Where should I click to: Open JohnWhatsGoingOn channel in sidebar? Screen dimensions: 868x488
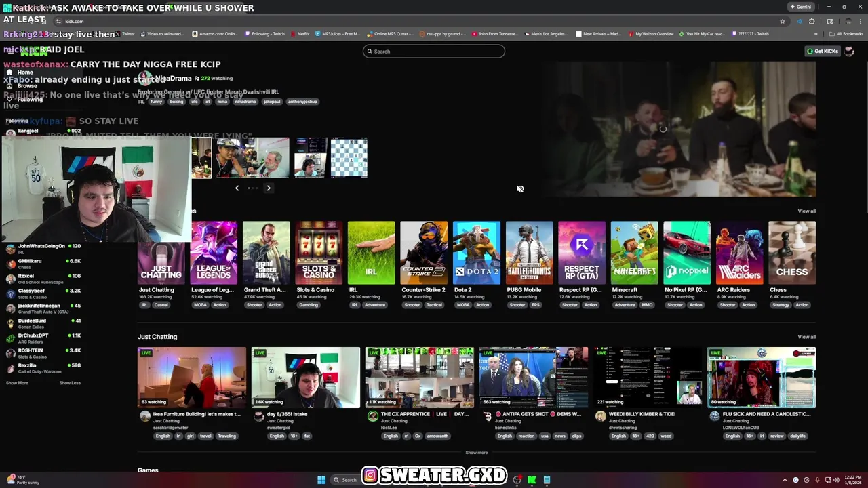tap(43, 249)
